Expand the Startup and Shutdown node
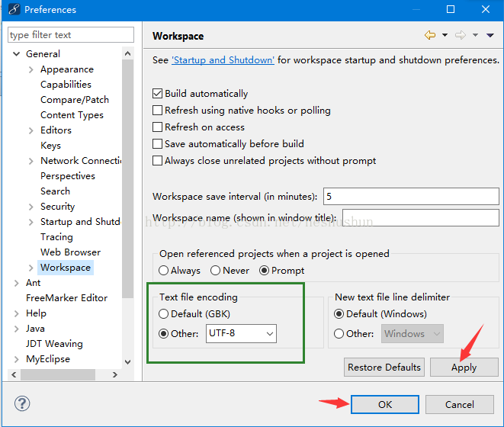504x427 pixels. tap(30, 222)
